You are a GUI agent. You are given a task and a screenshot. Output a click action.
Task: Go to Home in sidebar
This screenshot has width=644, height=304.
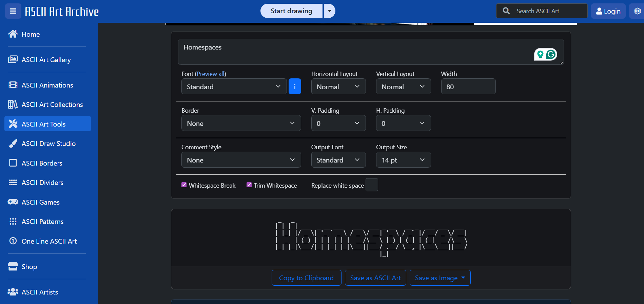pos(47,34)
